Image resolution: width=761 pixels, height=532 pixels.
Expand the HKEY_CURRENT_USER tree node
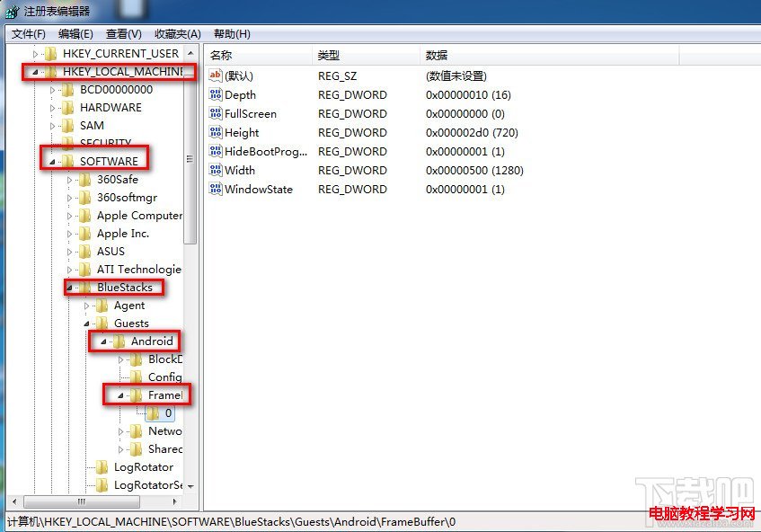tap(35, 54)
